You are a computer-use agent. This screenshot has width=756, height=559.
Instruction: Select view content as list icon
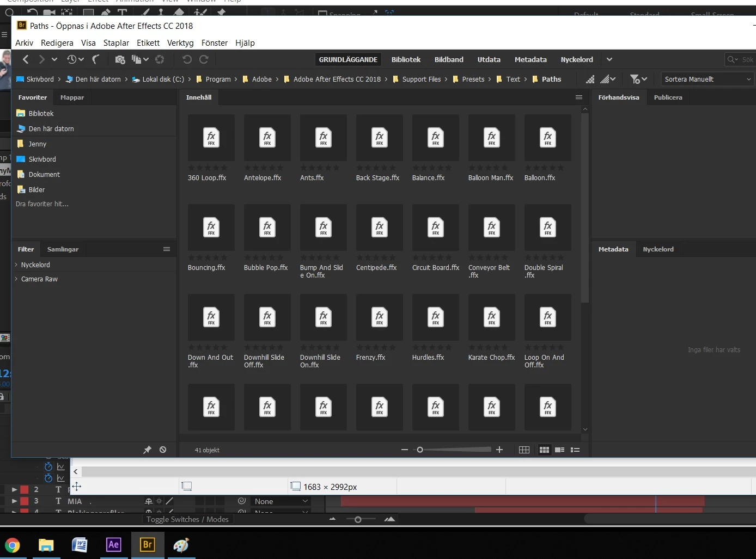[x=575, y=450]
